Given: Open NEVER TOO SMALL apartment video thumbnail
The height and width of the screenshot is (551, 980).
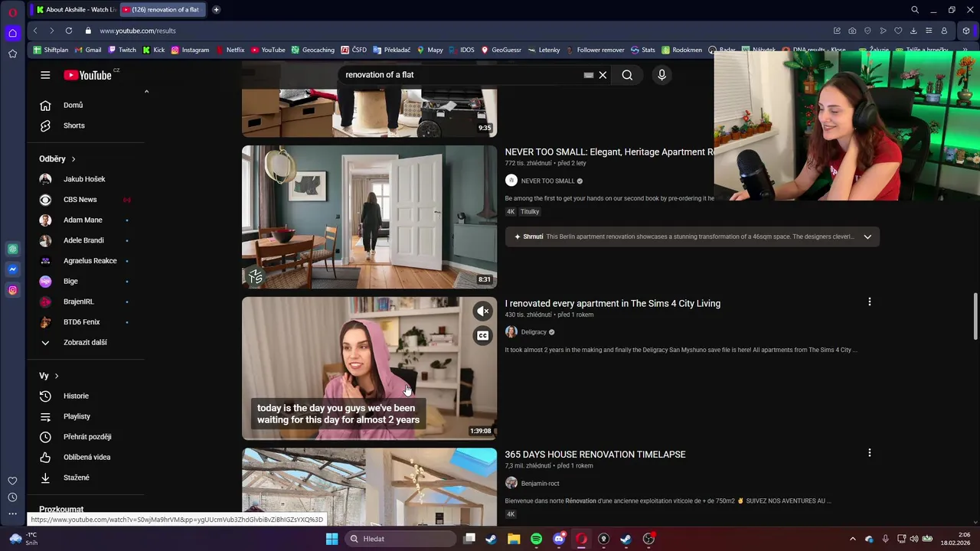Looking at the screenshot, I should pos(369,217).
